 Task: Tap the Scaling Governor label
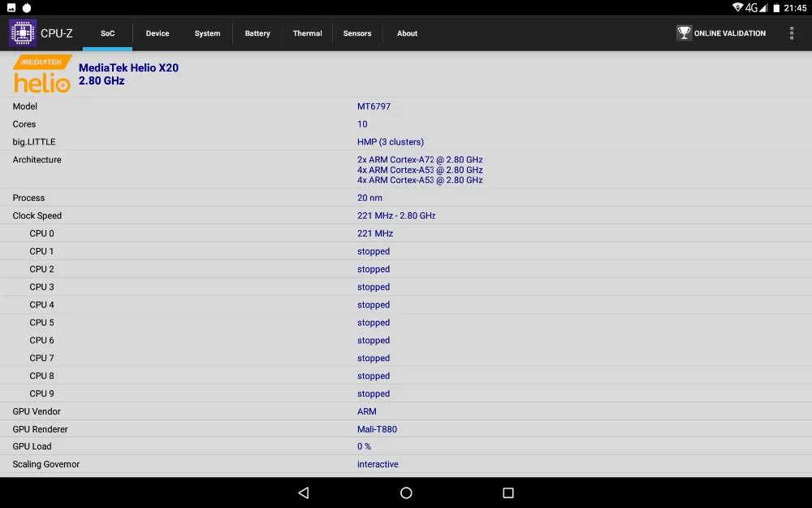(x=46, y=464)
